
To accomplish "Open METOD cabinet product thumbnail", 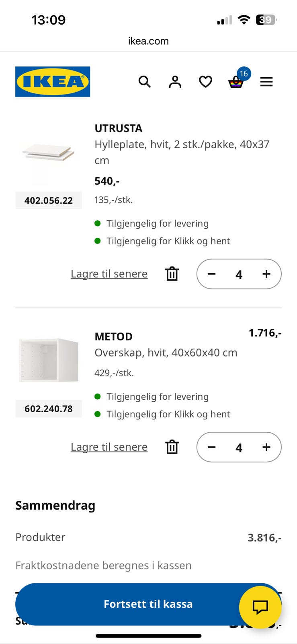I will pos(49,360).
